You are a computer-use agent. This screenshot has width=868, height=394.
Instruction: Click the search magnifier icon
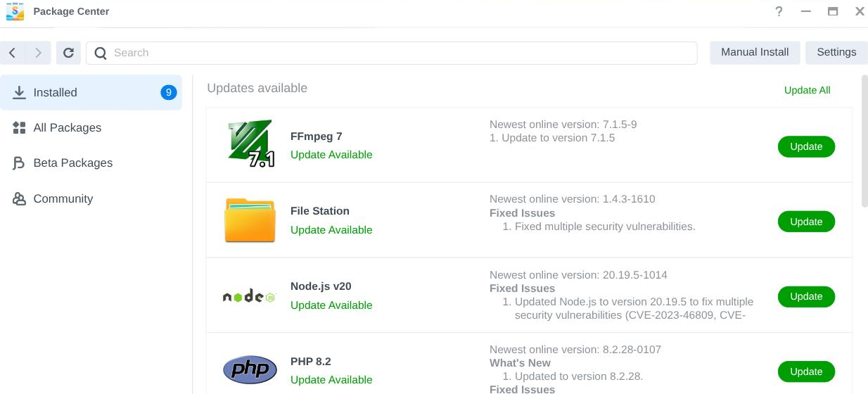coord(101,53)
